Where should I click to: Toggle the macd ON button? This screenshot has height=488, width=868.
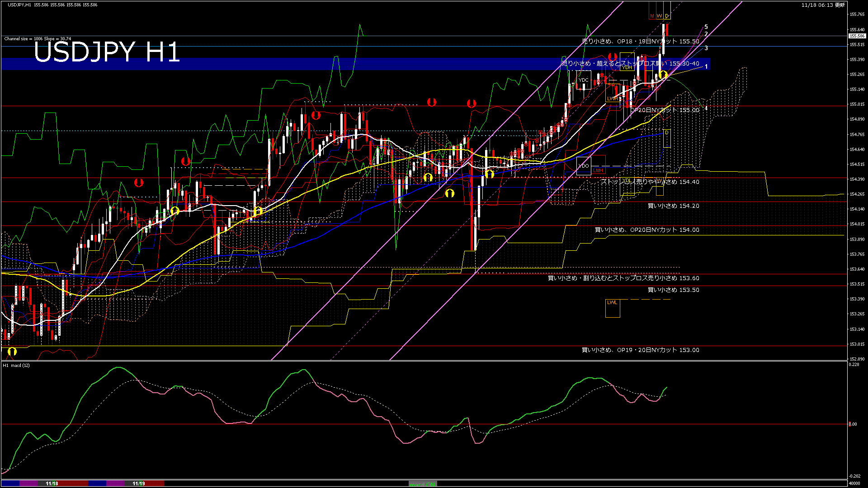pyautogui.click(x=423, y=484)
